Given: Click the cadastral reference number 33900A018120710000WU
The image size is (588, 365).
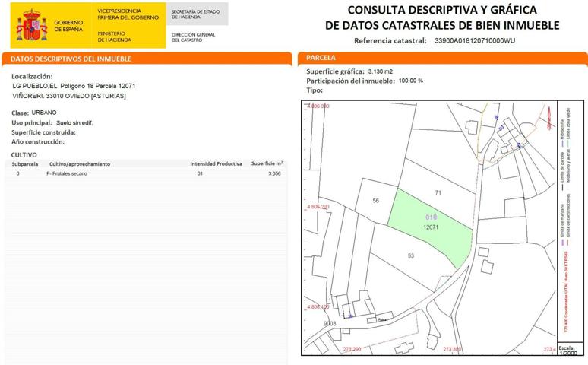Looking at the screenshot, I should click(474, 40).
